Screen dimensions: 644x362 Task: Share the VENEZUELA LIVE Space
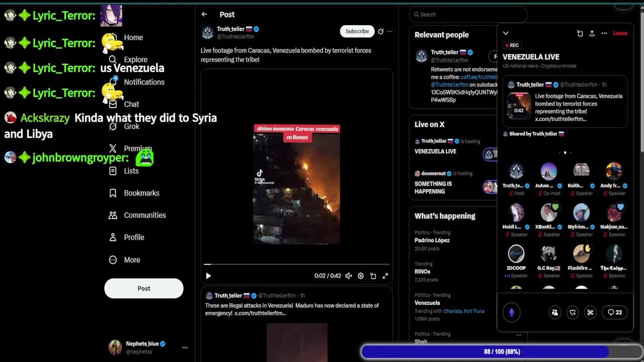click(592, 33)
